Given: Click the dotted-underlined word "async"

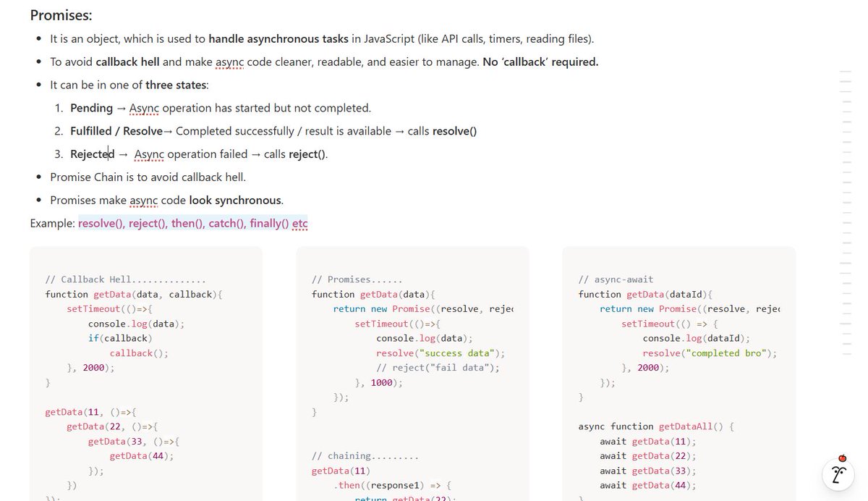Looking at the screenshot, I should point(229,62).
